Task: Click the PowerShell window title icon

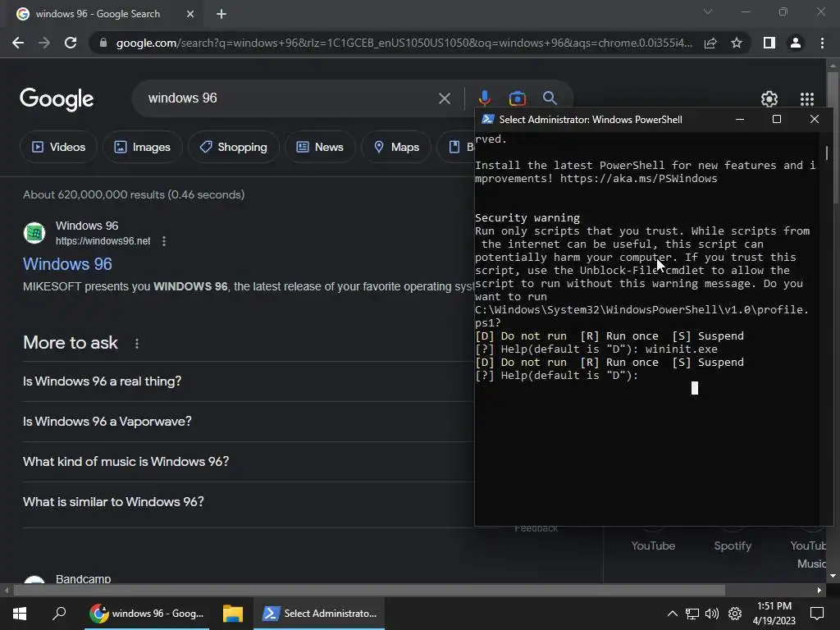Action: (x=487, y=119)
